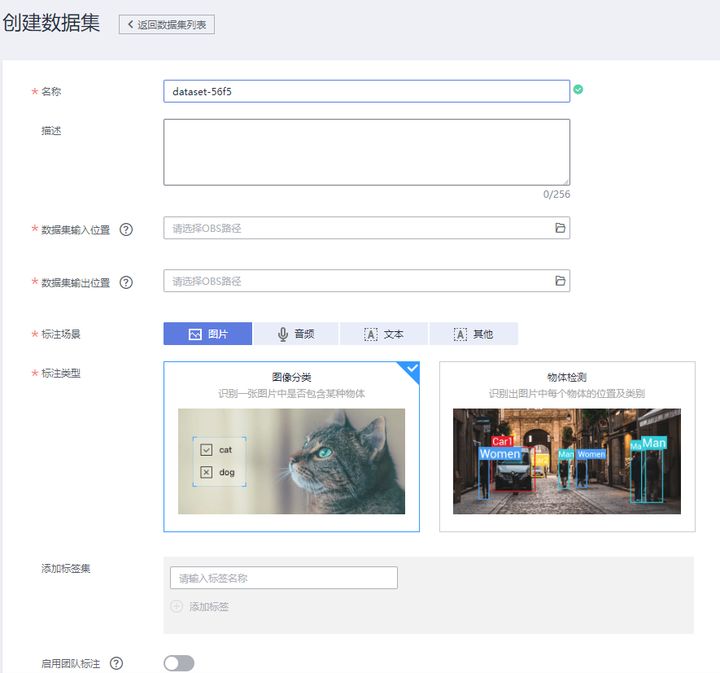Type label name in 请输入标签名称 field
Viewport: 720px width, 673px height.
pos(284,578)
